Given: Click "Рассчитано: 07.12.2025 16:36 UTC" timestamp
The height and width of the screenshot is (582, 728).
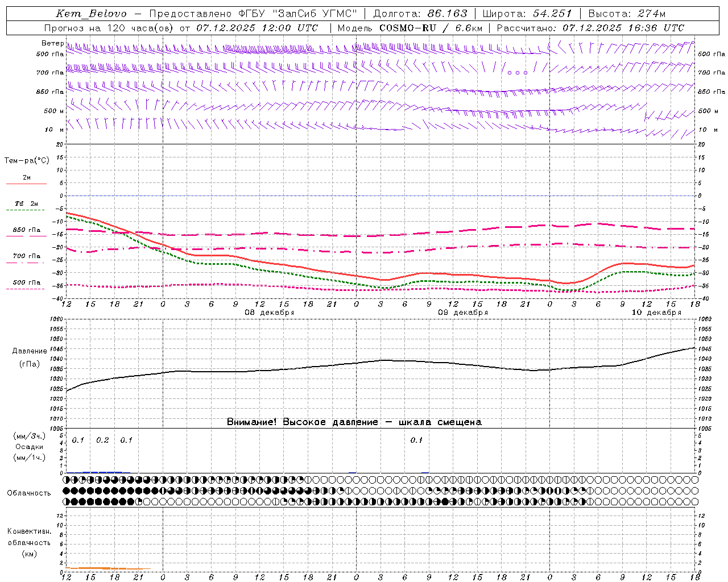Looking at the screenshot, I should click(x=590, y=28).
